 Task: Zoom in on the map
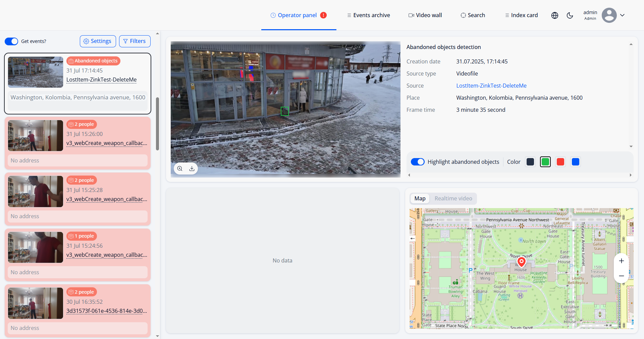click(621, 261)
